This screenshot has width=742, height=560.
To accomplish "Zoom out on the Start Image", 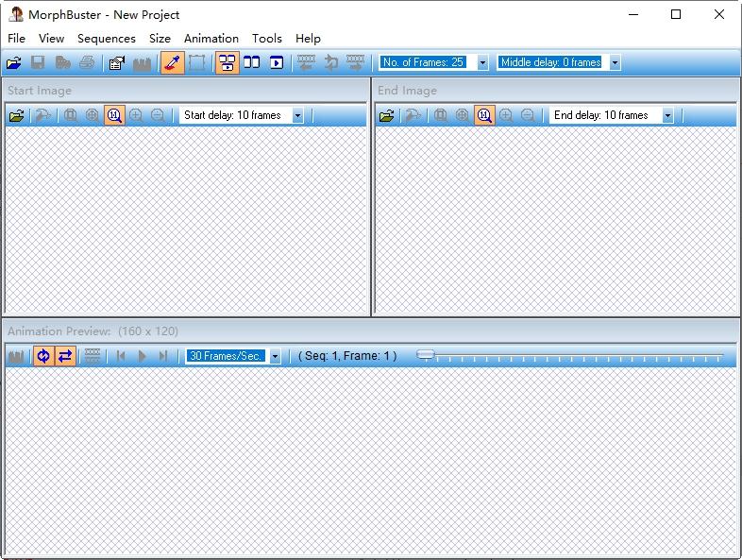I will point(158,115).
